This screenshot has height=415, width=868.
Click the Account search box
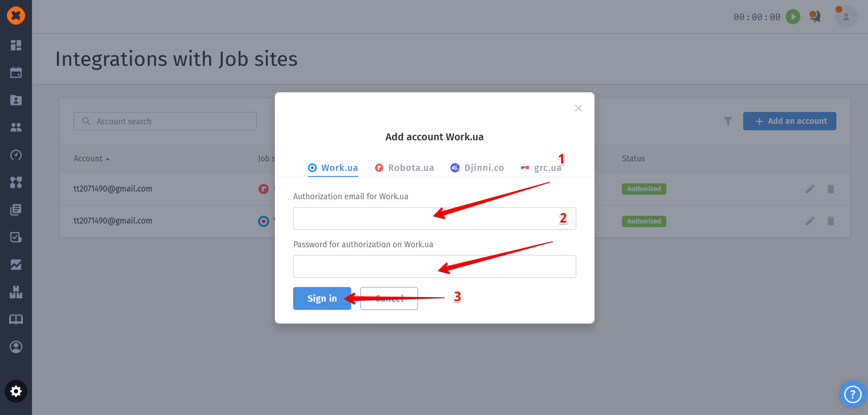[x=165, y=121]
